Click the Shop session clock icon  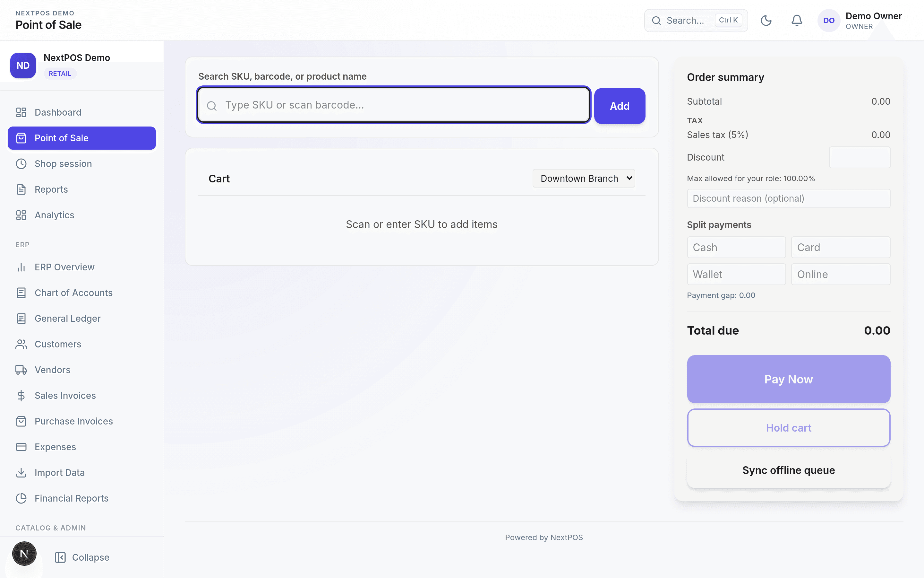pyautogui.click(x=21, y=164)
